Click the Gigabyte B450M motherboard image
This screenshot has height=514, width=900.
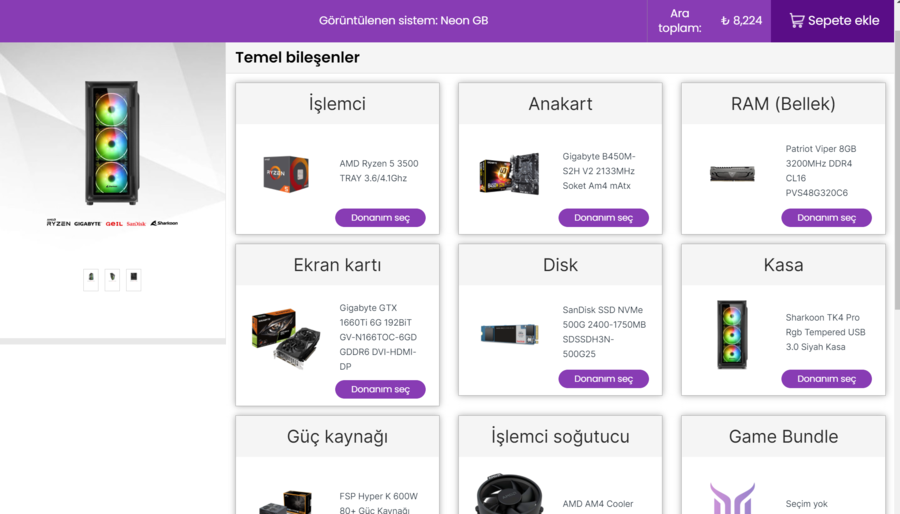click(510, 173)
